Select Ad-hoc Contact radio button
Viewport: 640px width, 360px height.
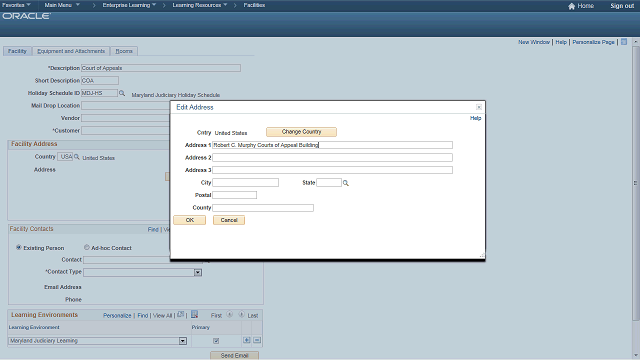[87, 247]
